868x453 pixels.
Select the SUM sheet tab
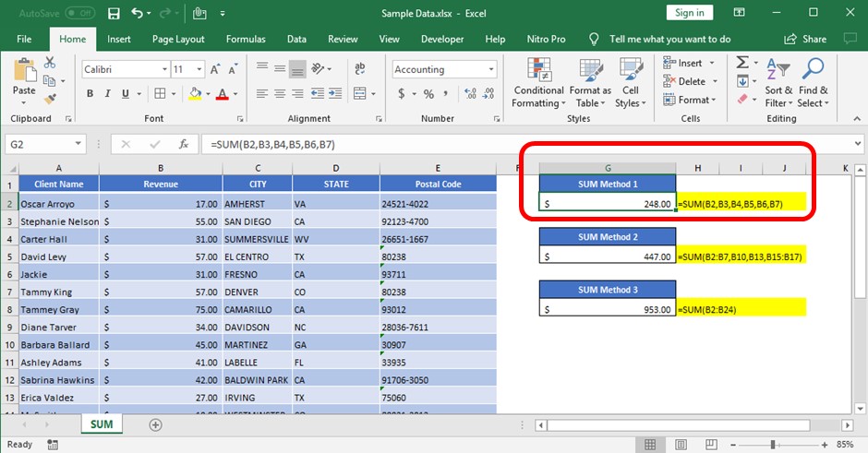[102, 424]
